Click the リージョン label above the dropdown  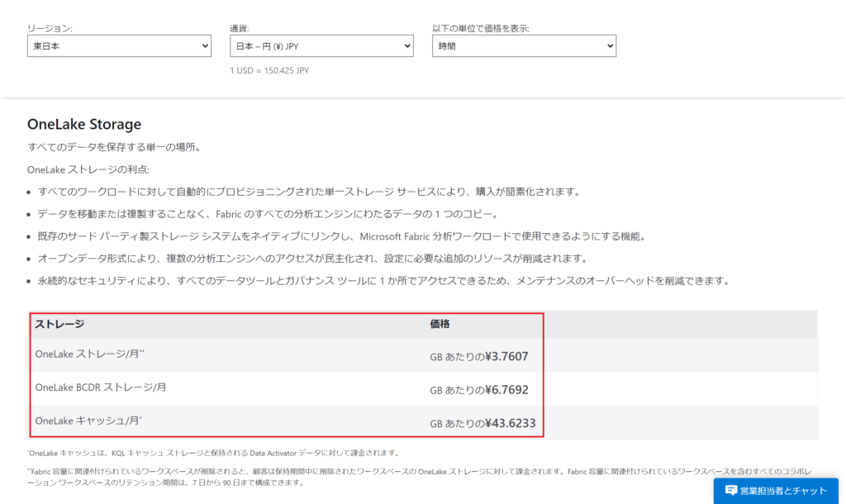pyautogui.click(x=50, y=28)
